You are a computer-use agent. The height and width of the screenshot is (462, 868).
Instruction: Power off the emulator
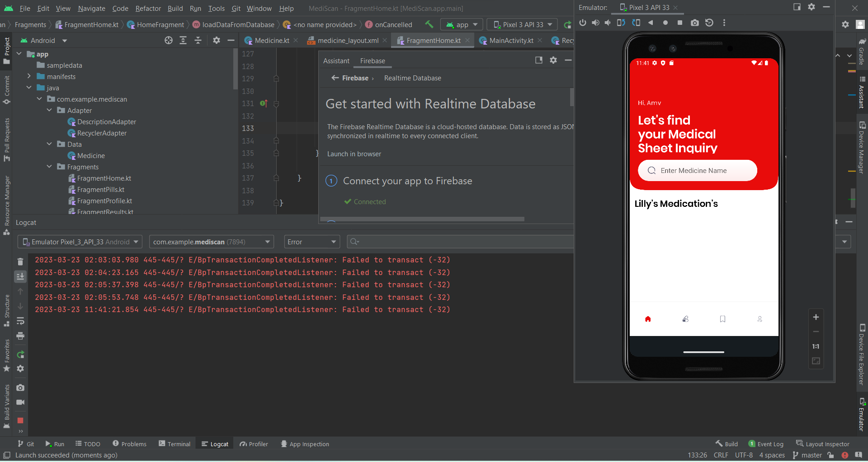[x=583, y=23]
